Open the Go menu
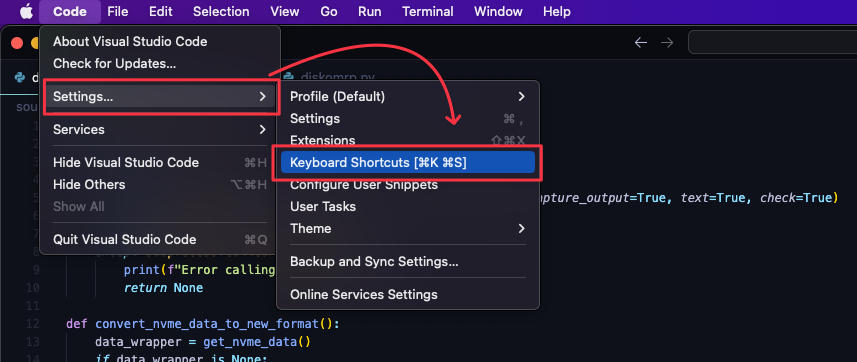 point(328,11)
